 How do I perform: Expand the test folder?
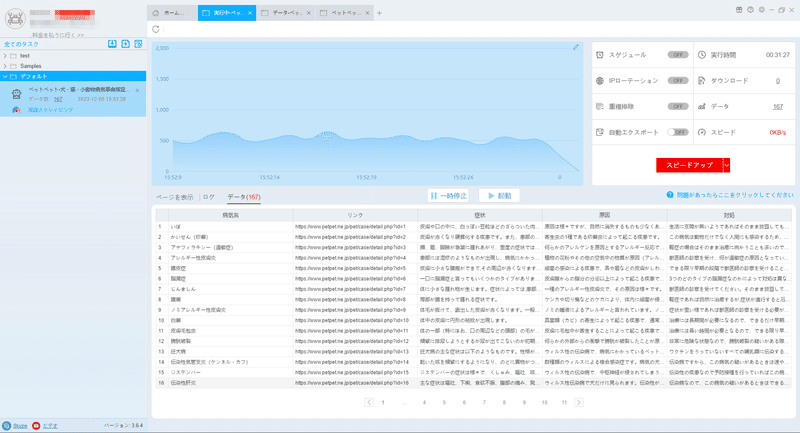pos(5,56)
